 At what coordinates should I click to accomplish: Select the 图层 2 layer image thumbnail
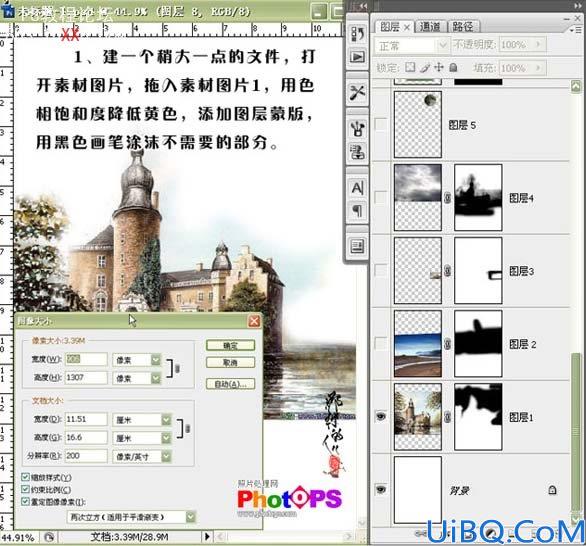click(418, 344)
